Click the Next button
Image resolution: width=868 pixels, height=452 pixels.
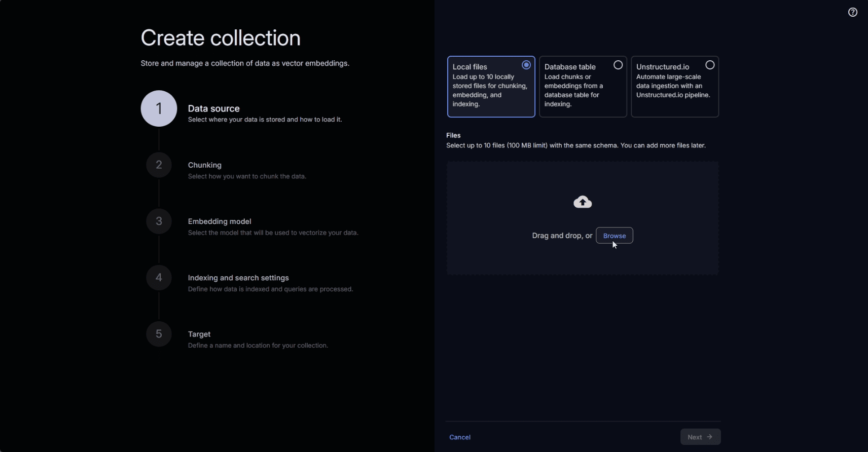pos(700,437)
